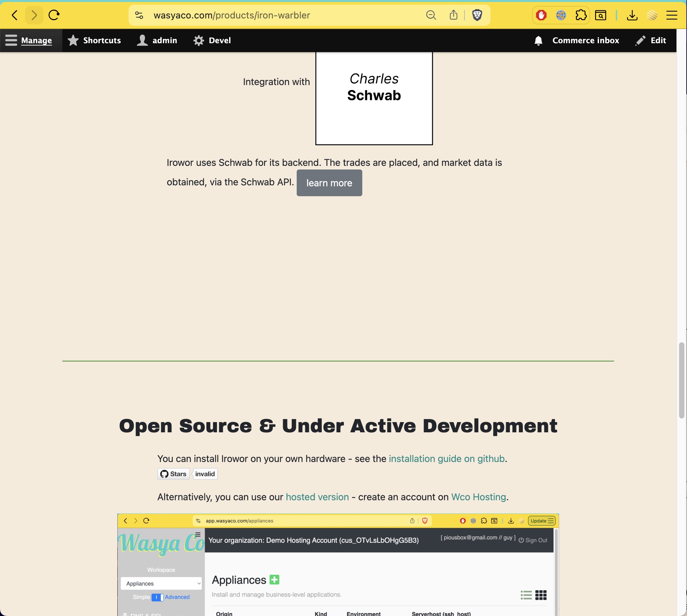Image resolution: width=687 pixels, height=616 pixels.
Task: Open the Extensions puzzle icon
Action: [x=581, y=15]
